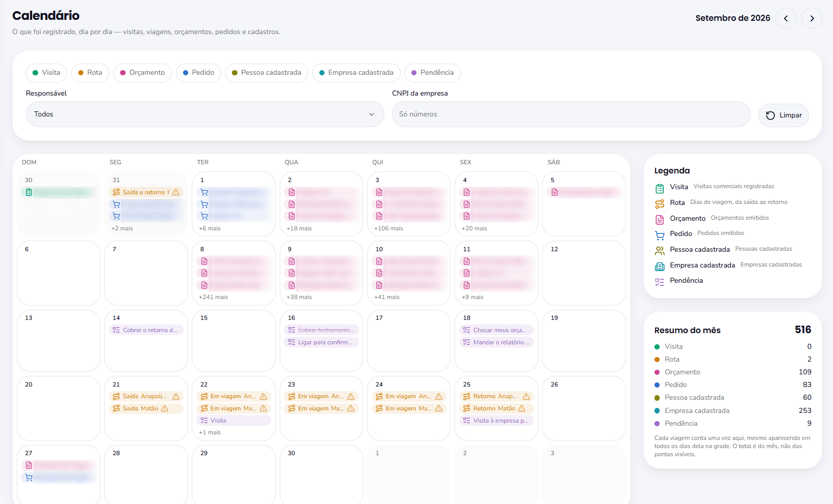Go to next month arrow
The height and width of the screenshot is (504, 833).
[812, 18]
